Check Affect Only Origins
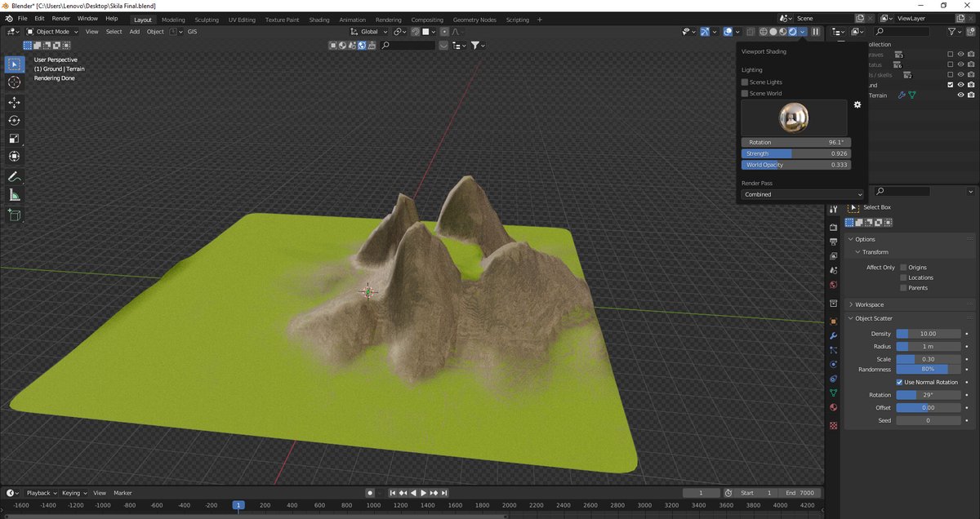The width and height of the screenshot is (980, 519). [x=903, y=267]
